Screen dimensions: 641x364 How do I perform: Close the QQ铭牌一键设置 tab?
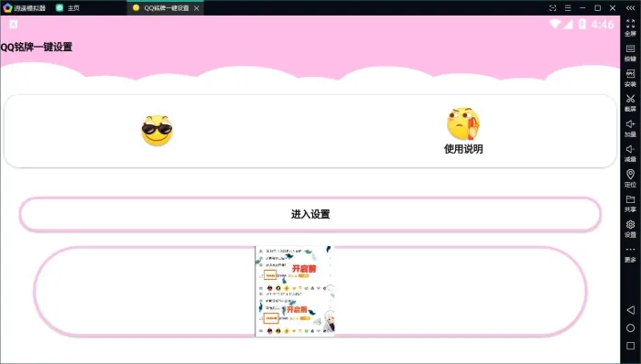tap(197, 8)
